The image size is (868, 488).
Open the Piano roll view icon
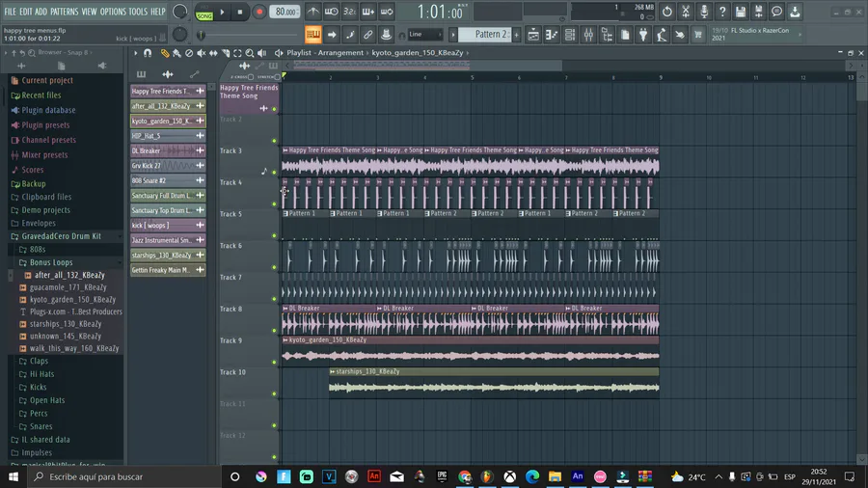tap(552, 35)
